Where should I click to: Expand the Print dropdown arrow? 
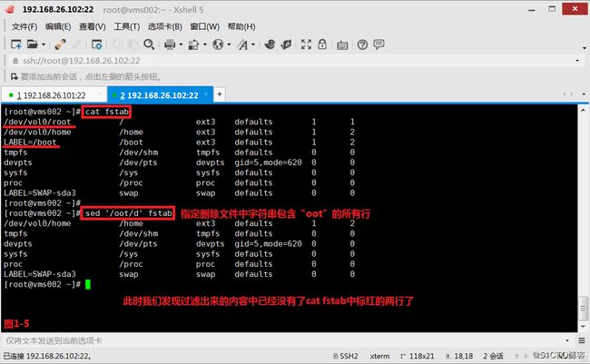point(181,44)
